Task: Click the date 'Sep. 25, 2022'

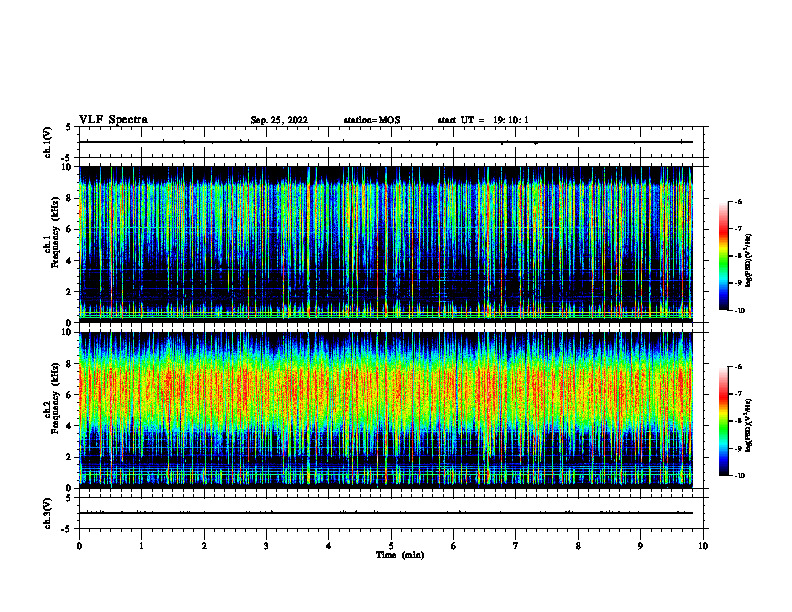Action: click(279, 120)
